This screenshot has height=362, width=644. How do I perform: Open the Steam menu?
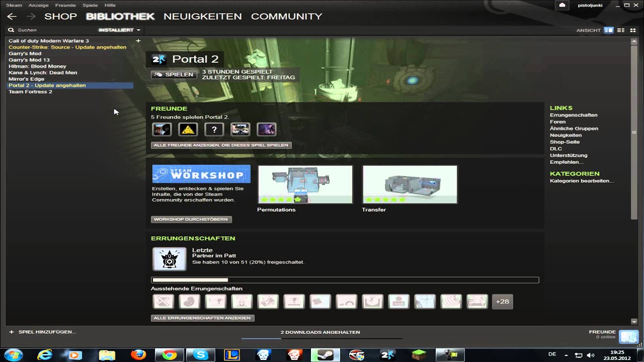[14, 5]
